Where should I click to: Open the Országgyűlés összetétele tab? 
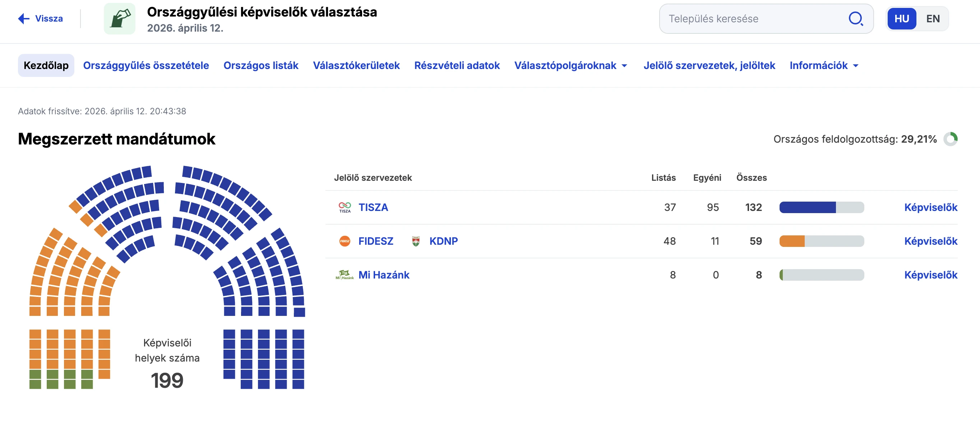(146, 65)
